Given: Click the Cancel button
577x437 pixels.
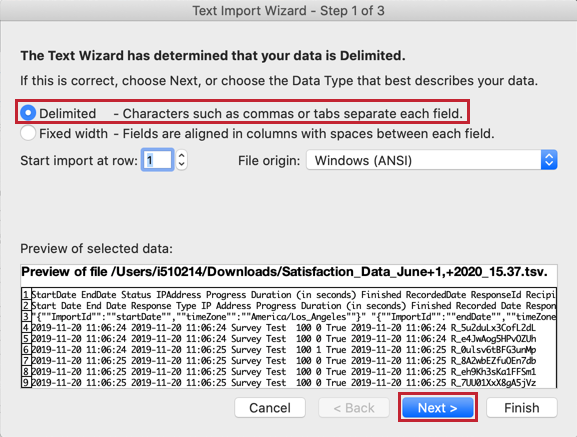Looking at the screenshot, I should [270, 408].
